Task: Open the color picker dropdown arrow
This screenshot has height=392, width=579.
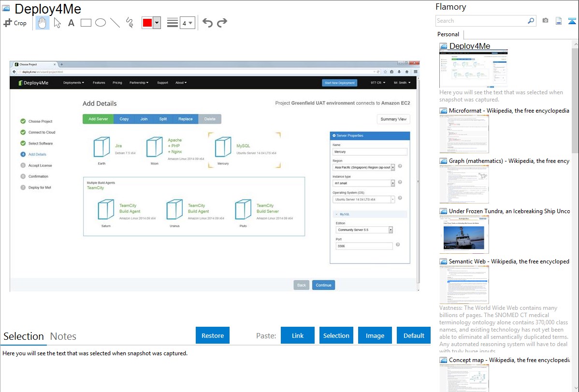Action: [157, 23]
